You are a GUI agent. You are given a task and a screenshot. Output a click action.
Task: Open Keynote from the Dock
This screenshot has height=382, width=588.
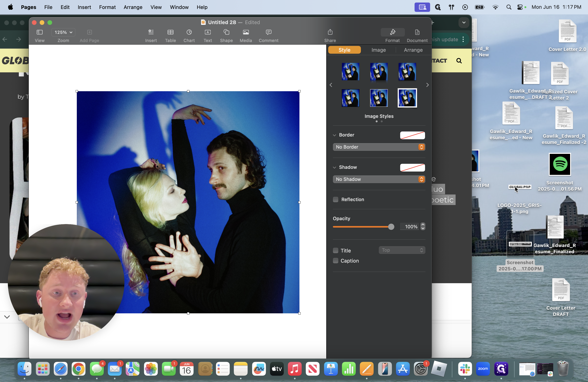[331, 369]
